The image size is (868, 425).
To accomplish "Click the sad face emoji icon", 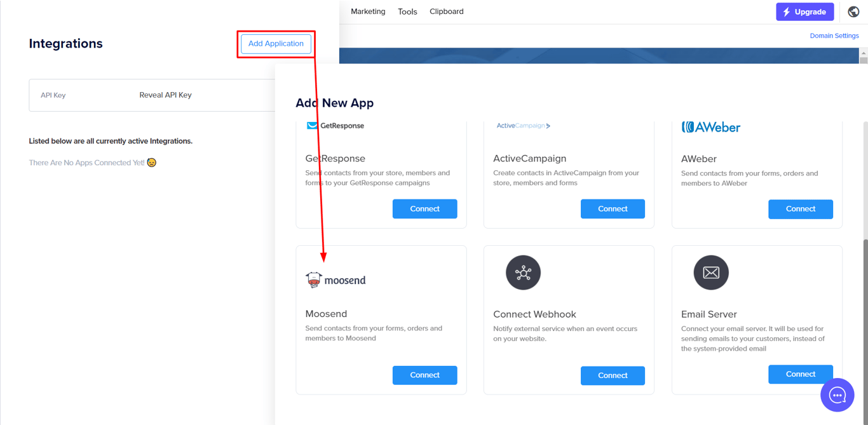I will point(152,163).
